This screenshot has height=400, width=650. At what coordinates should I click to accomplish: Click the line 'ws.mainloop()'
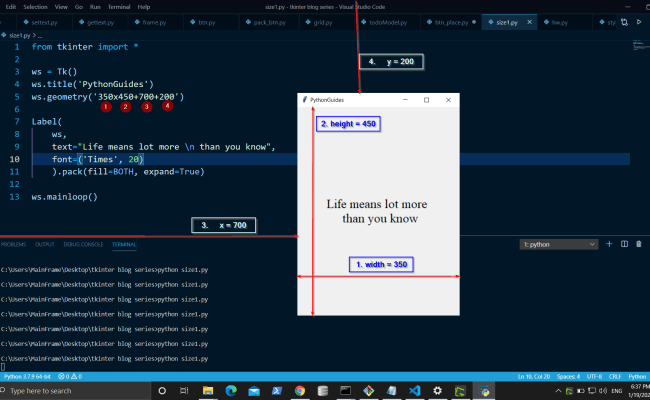tap(65, 196)
